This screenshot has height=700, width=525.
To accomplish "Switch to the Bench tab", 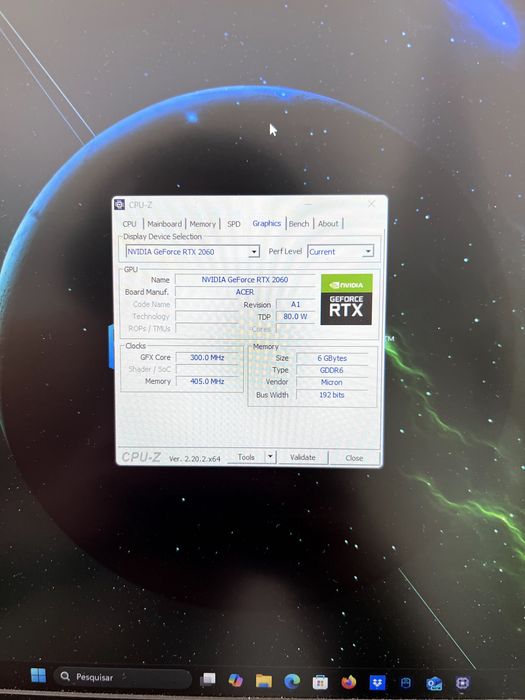I will (299, 224).
